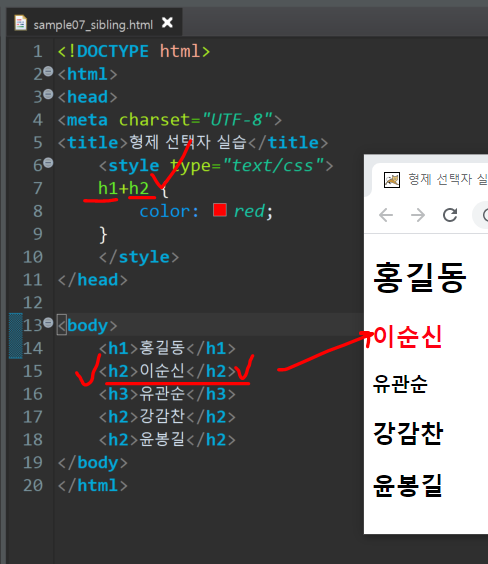Click the closing head tag on line 11
This screenshot has height=564, width=488.
coord(92,280)
